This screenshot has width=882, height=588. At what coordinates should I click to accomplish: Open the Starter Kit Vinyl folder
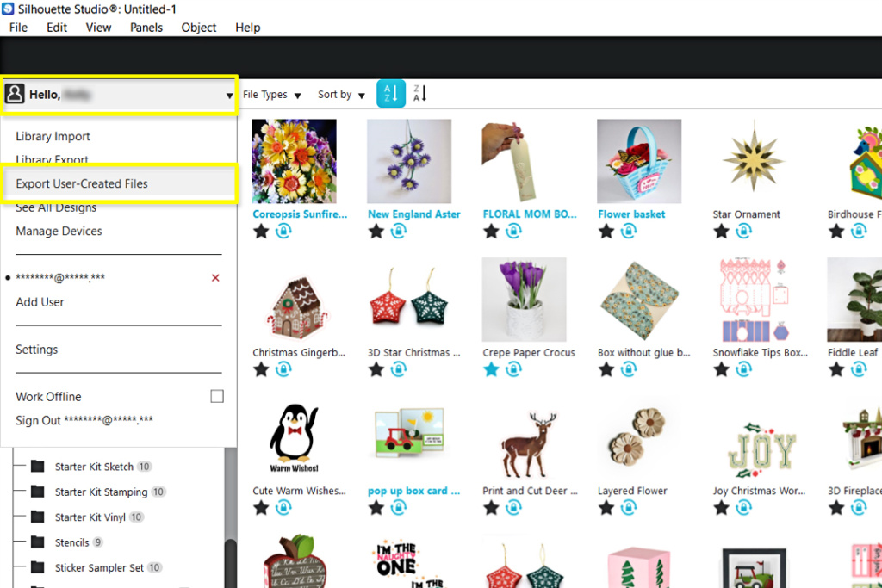click(90, 517)
